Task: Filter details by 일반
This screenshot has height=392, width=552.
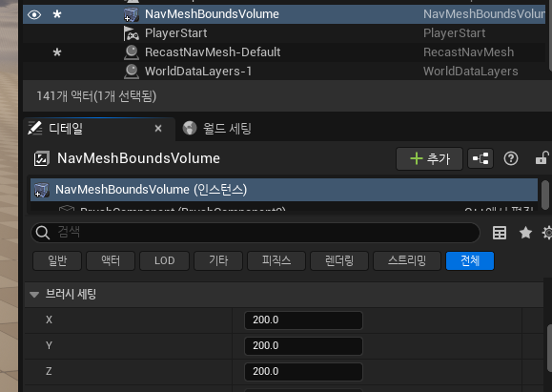Action: point(57,261)
